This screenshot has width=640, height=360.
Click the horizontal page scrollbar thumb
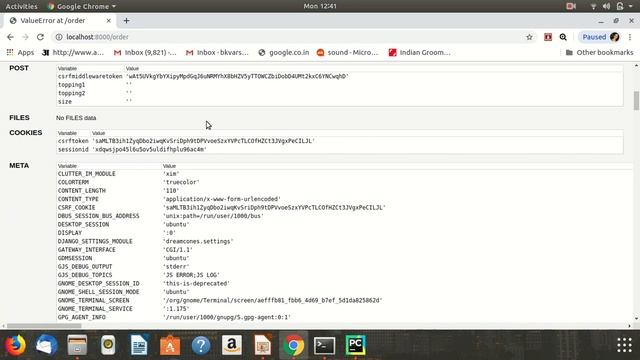[44, 326]
